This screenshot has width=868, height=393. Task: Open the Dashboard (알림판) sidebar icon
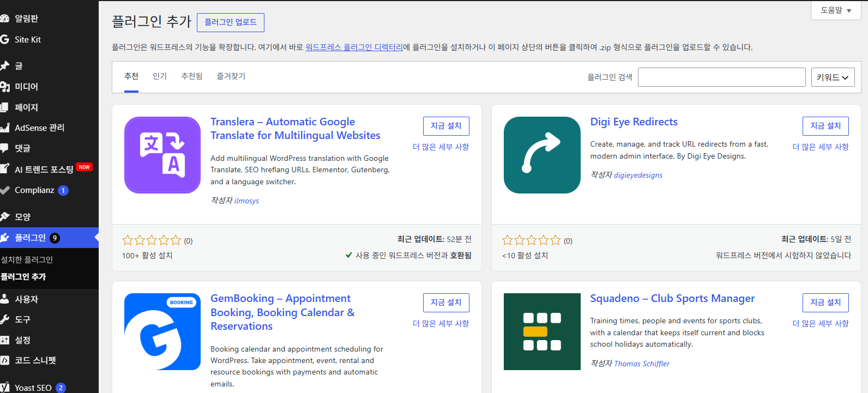(5, 19)
